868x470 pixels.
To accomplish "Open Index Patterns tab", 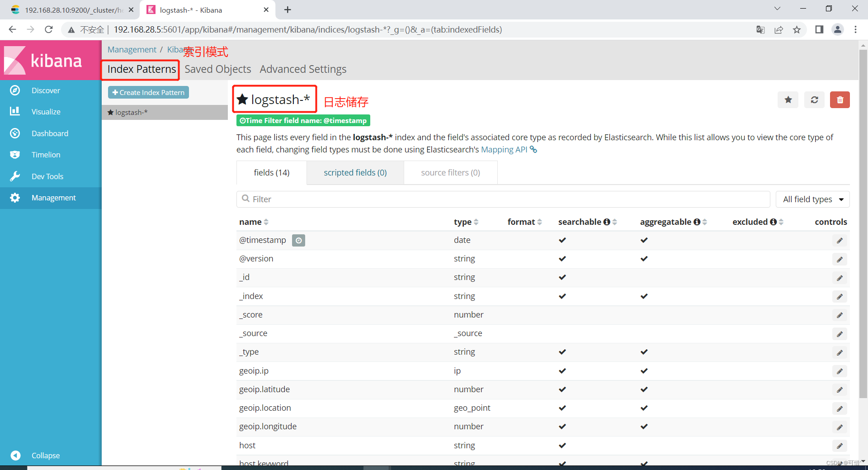I will point(142,69).
